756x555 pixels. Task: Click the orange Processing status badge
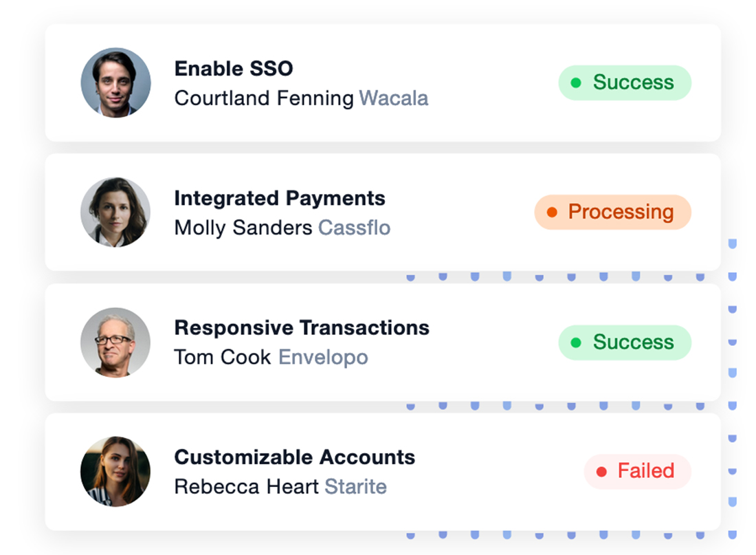pos(613,213)
